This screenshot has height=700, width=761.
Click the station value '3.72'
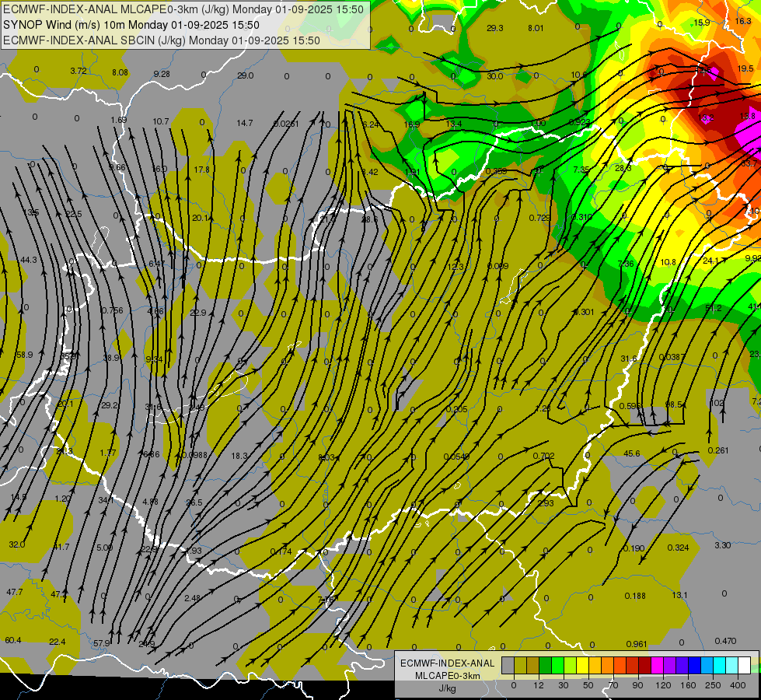coord(79,71)
